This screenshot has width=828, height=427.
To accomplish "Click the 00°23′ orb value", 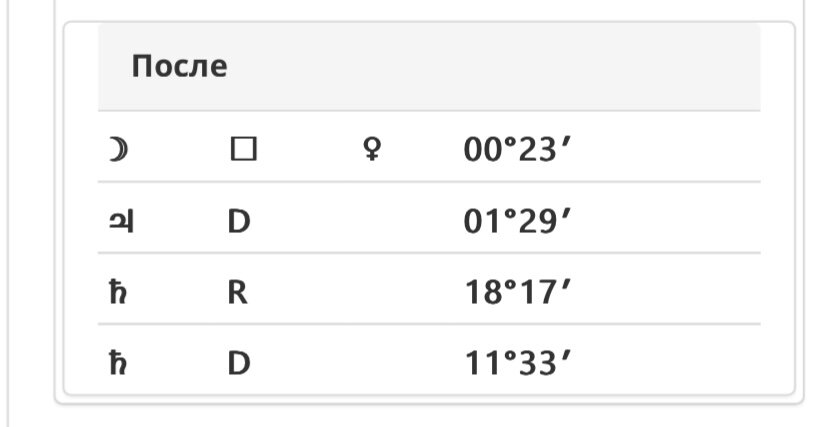I will coord(517,149).
